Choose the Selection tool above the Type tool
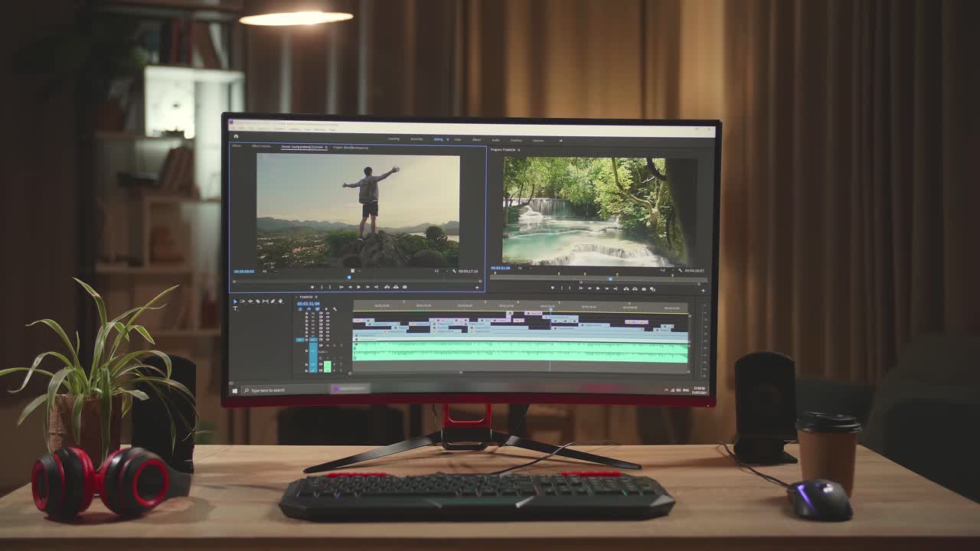980x551 pixels. 235,302
